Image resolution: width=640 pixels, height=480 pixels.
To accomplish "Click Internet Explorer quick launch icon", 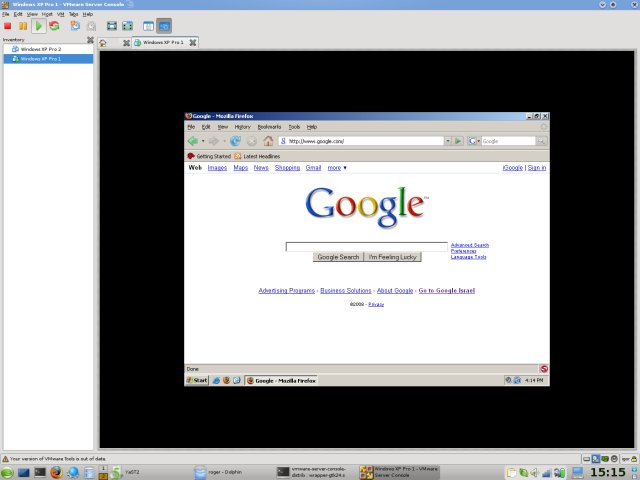I will (x=216, y=380).
